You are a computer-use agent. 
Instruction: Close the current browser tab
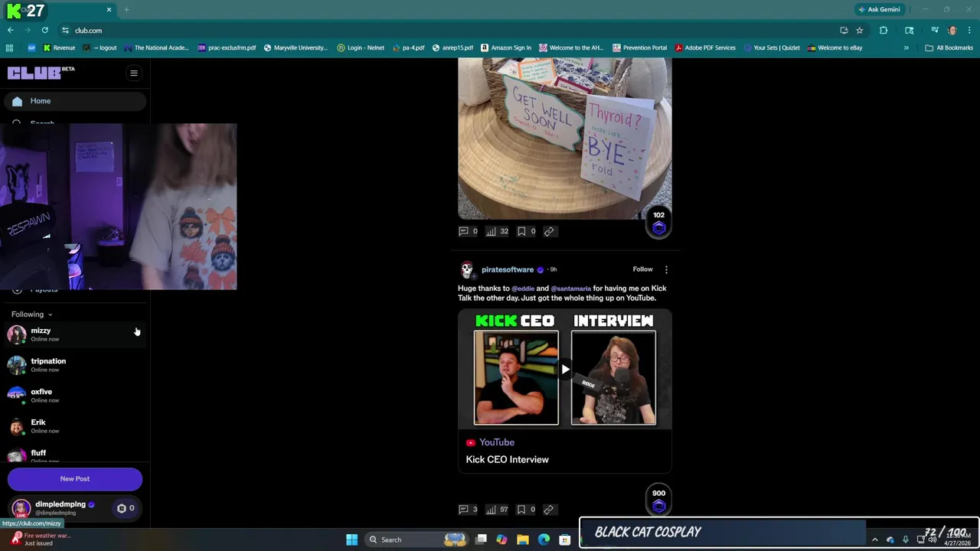pyautogui.click(x=109, y=10)
